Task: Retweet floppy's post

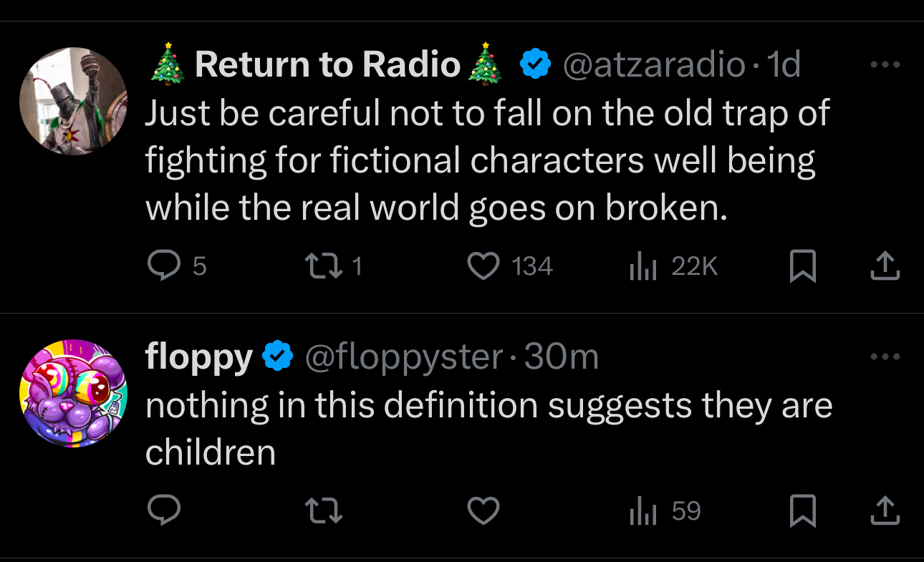Action: pyautogui.click(x=323, y=510)
